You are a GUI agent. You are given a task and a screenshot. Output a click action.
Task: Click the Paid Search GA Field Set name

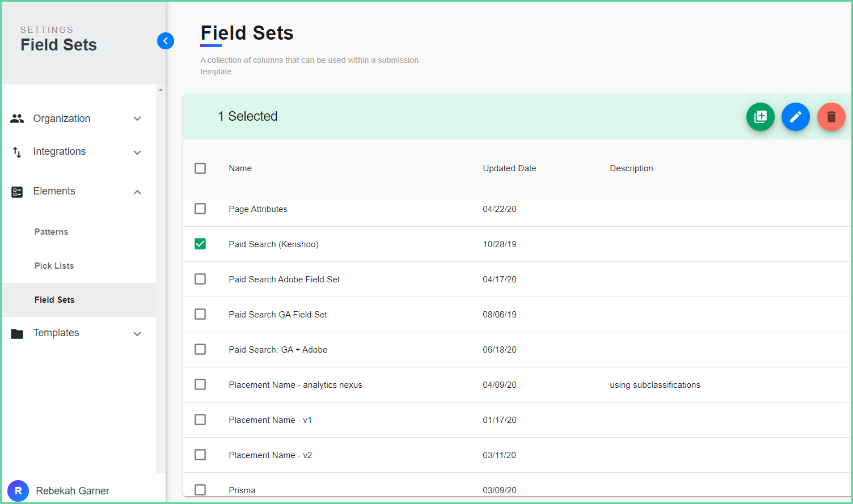pyautogui.click(x=278, y=315)
